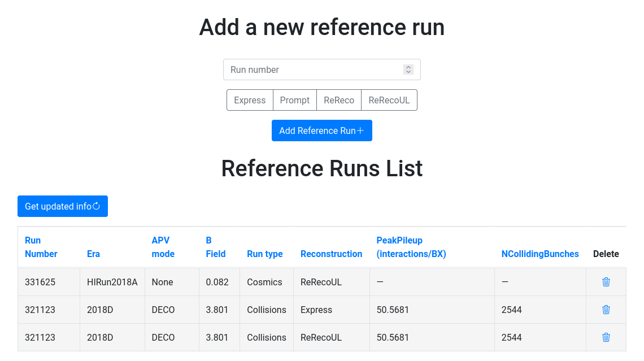Screen dimensions: 644x361
Task: Select the Prompt reconstruction toggle
Action: 295,100
